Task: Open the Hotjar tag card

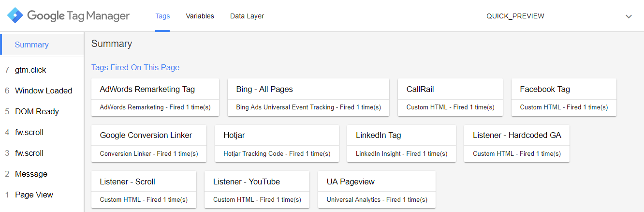Action: coord(277,143)
